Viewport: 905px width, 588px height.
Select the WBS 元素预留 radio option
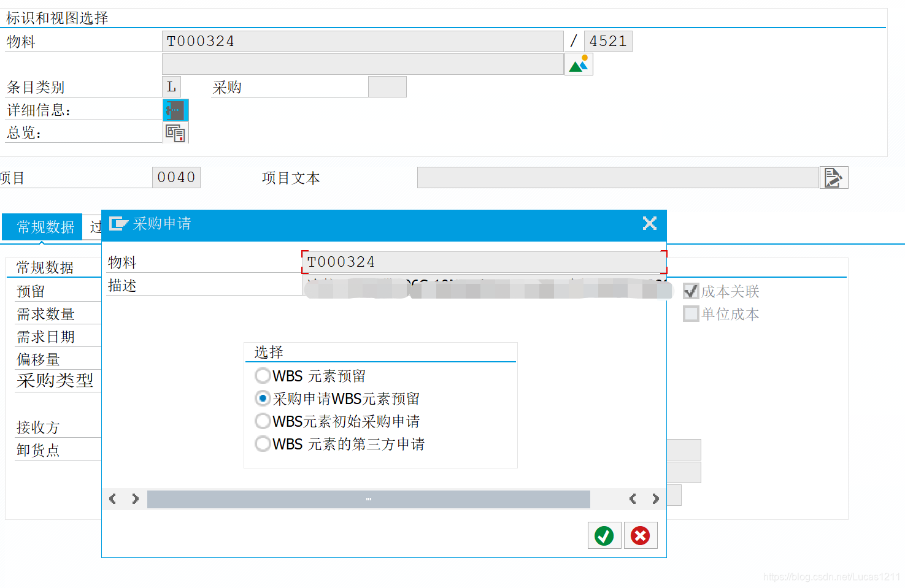pos(263,375)
